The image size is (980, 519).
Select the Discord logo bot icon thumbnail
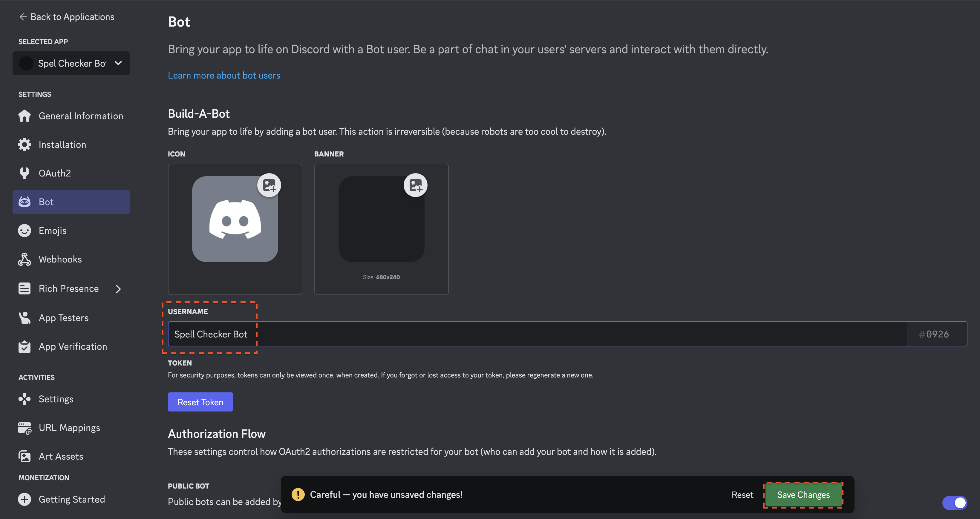pyautogui.click(x=235, y=219)
